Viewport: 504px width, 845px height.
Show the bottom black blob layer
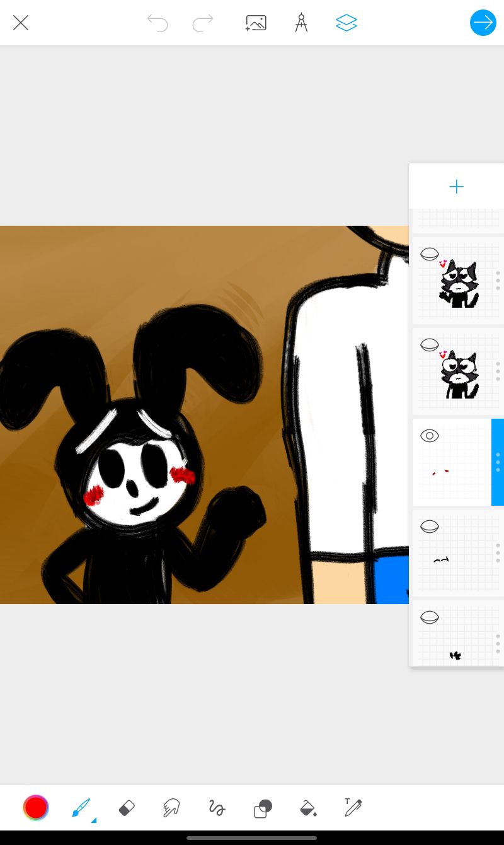point(430,617)
